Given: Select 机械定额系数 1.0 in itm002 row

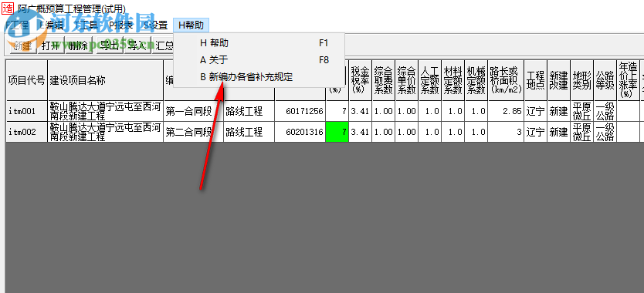Looking at the screenshot, I should (x=476, y=132).
